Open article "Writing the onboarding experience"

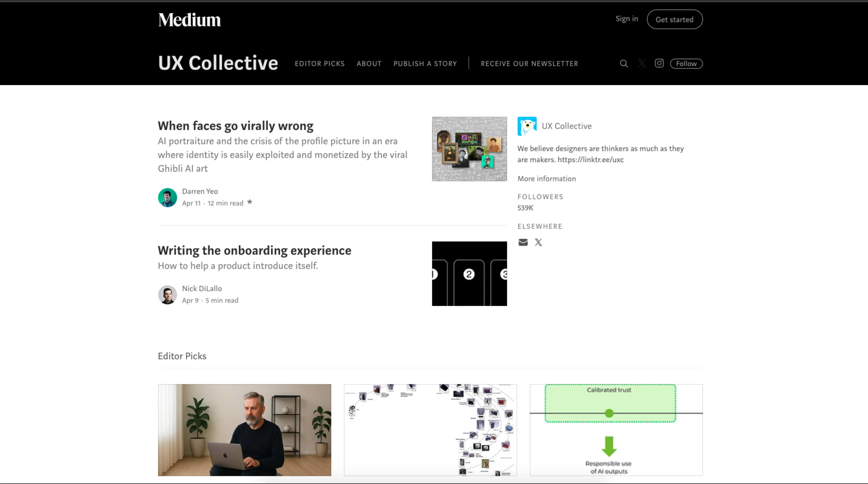(x=255, y=250)
